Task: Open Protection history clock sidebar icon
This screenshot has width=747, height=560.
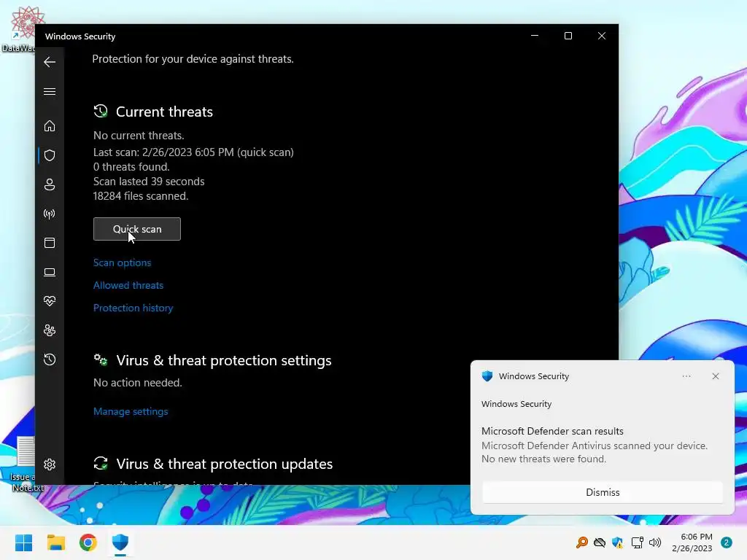Action: pos(50,359)
